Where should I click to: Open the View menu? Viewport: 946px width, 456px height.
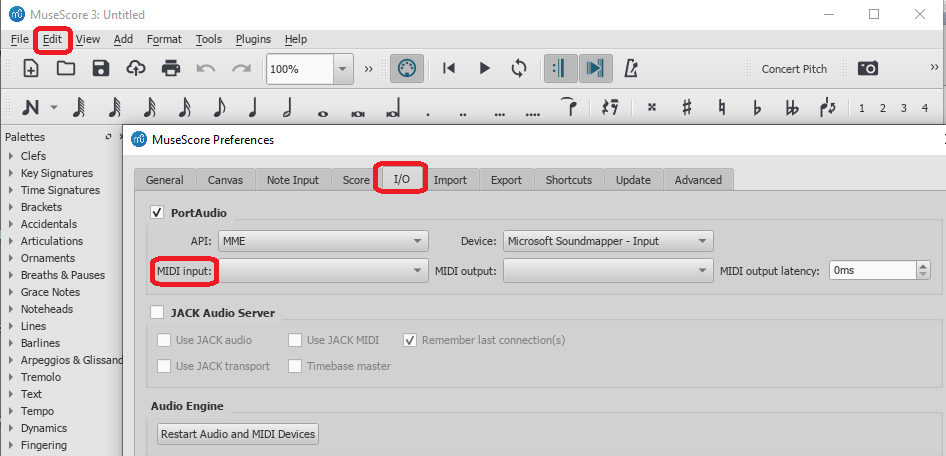[88, 39]
